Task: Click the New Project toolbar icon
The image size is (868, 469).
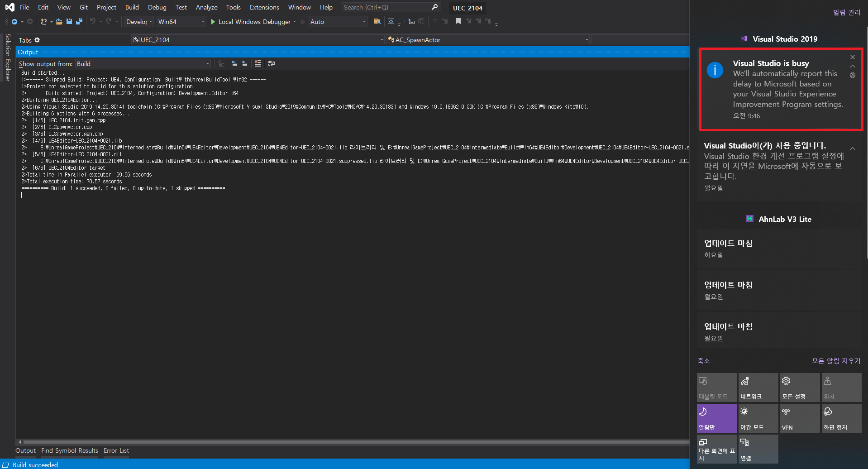Action: 43,22
